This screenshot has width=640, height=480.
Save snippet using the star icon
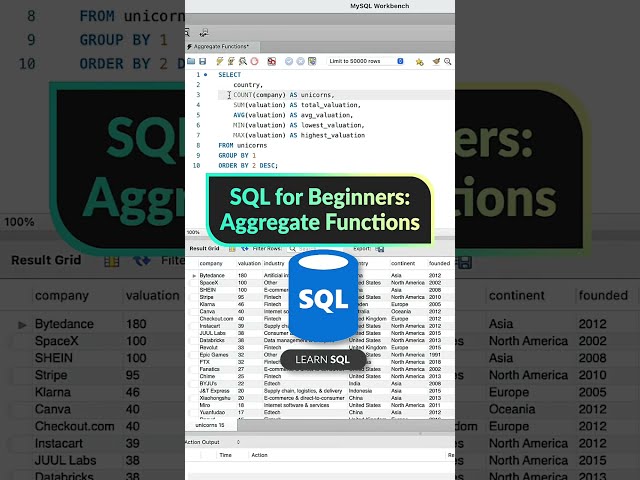[x=420, y=62]
